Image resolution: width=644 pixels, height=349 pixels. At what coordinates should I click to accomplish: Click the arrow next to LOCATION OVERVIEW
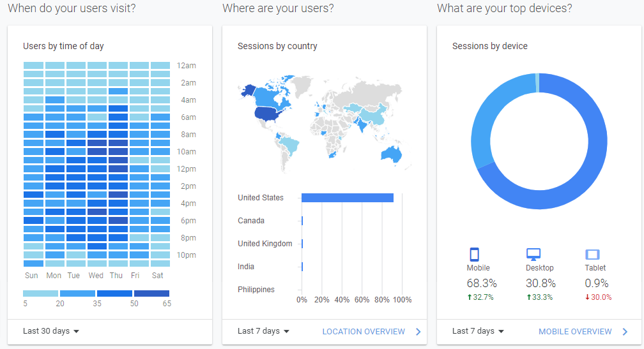coord(418,332)
